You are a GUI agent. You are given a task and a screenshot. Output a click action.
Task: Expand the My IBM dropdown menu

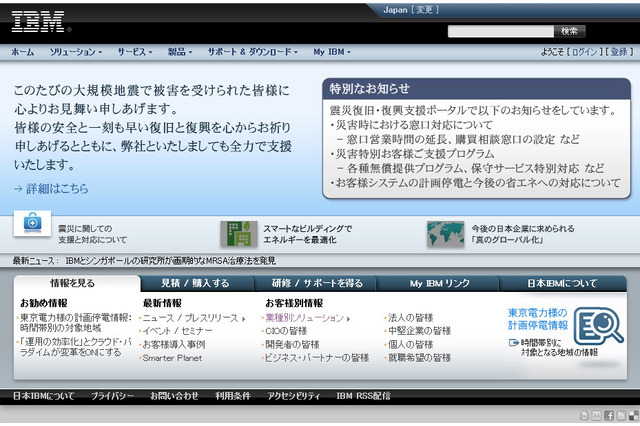pyautogui.click(x=332, y=52)
